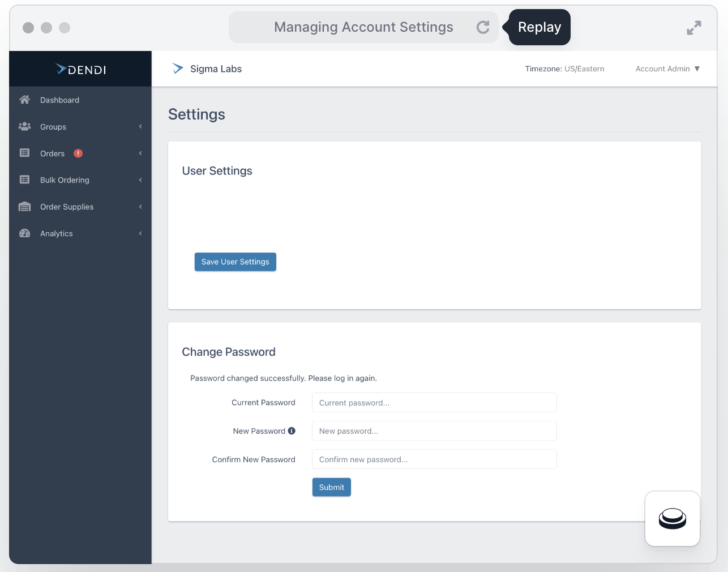This screenshot has width=728, height=572.
Task: Focus the Current Password field
Action: tap(434, 403)
